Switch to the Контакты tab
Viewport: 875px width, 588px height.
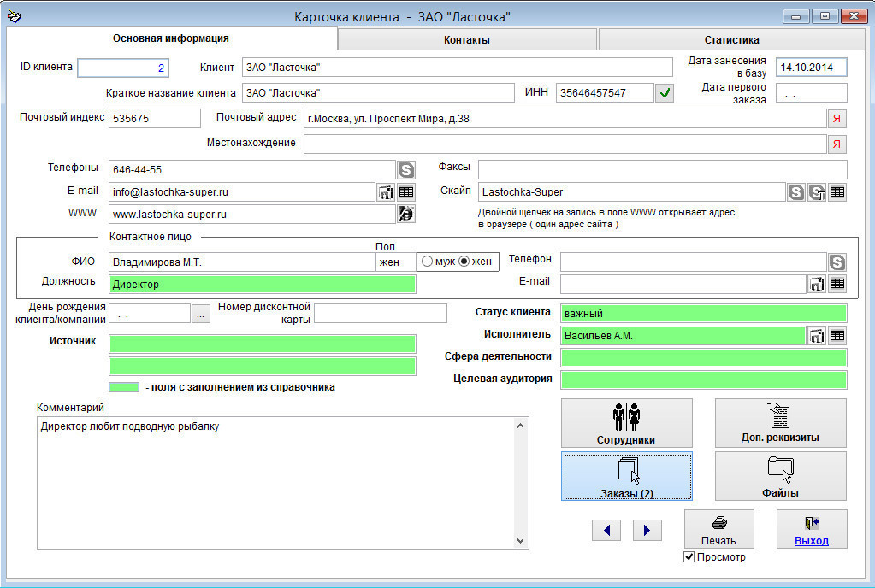(x=467, y=40)
